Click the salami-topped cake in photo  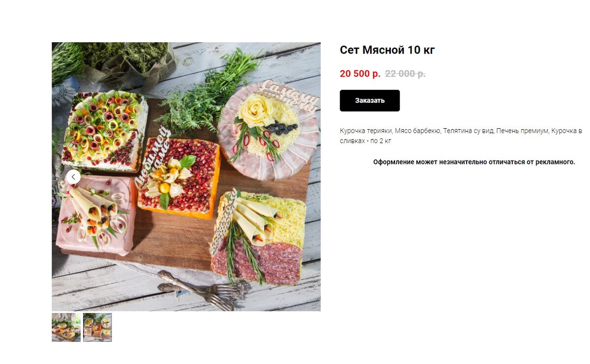[x=258, y=238]
